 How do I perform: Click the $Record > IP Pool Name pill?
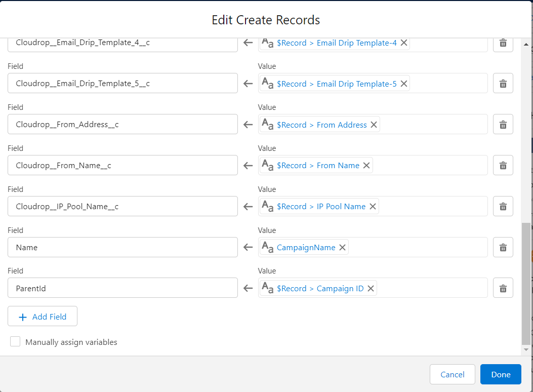(x=319, y=206)
